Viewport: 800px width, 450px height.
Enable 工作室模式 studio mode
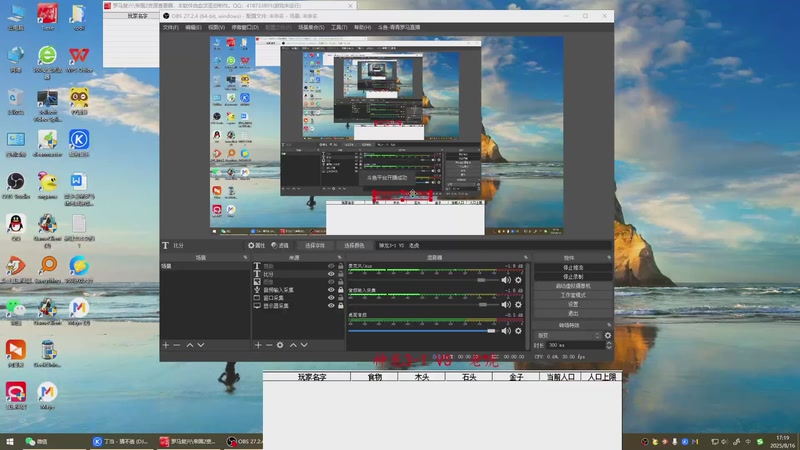573,295
